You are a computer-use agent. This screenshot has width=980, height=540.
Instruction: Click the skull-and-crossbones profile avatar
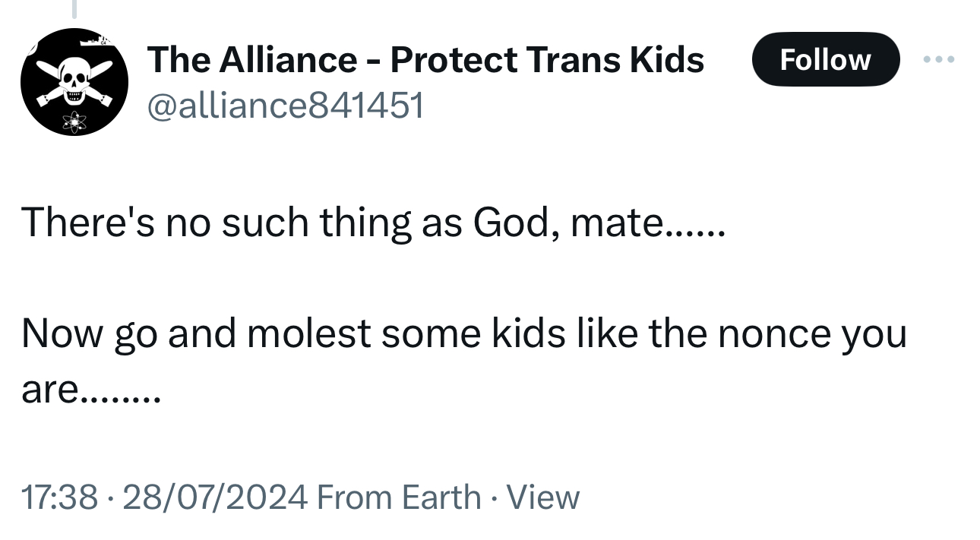[74, 82]
